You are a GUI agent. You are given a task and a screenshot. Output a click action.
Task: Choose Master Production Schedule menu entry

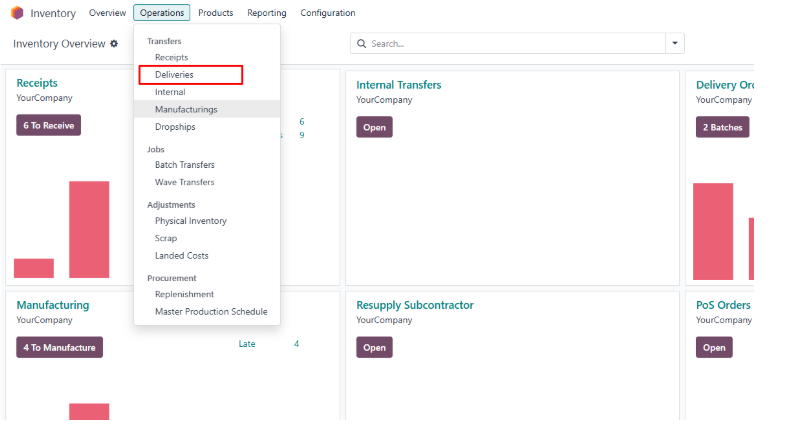211,312
